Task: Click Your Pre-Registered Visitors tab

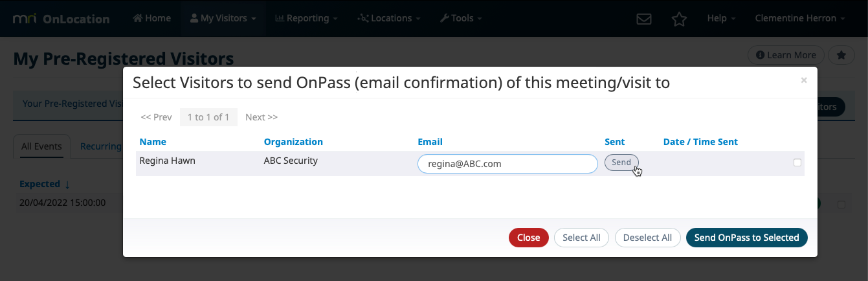Action: pos(74,104)
